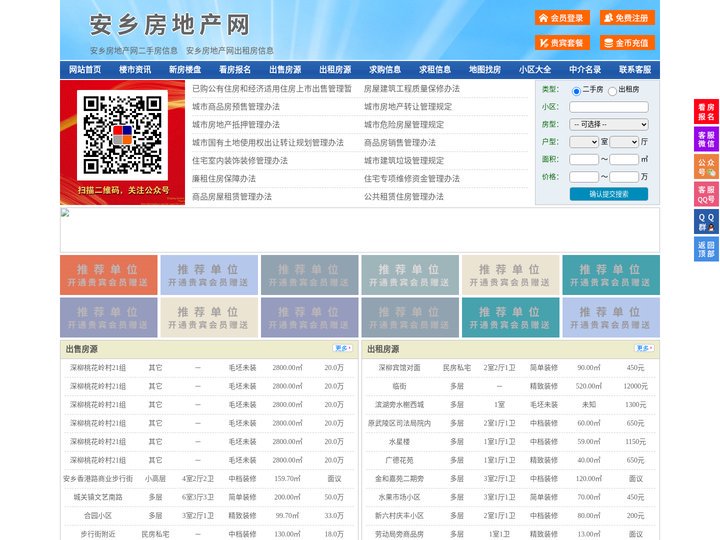Open the 城市房地产抵押管理办法 link

pyautogui.click(x=236, y=124)
